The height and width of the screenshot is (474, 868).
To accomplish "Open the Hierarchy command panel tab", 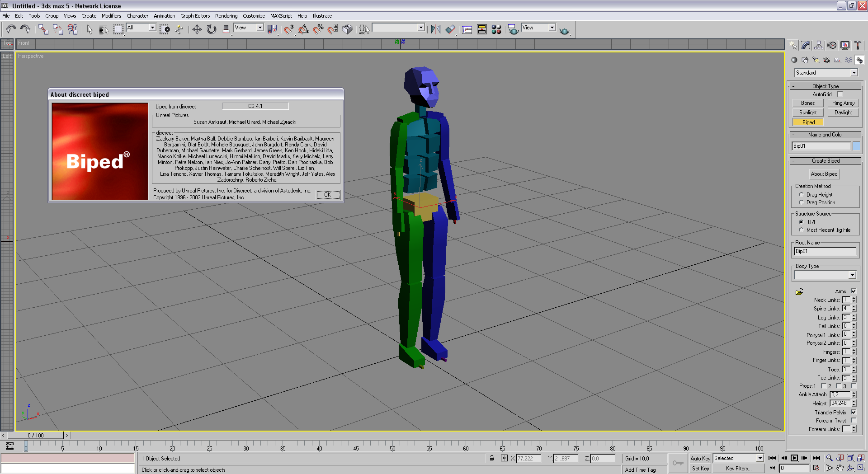I will 819,45.
